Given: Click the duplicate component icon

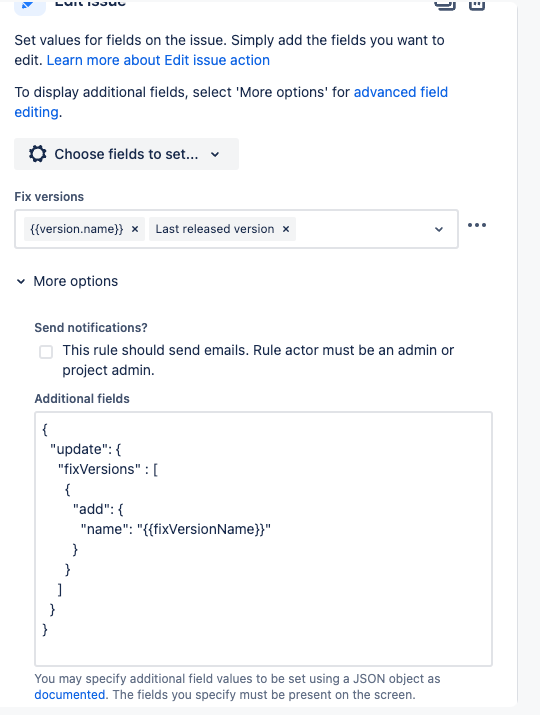Looking at the screenshot, I should pos(445,5).
